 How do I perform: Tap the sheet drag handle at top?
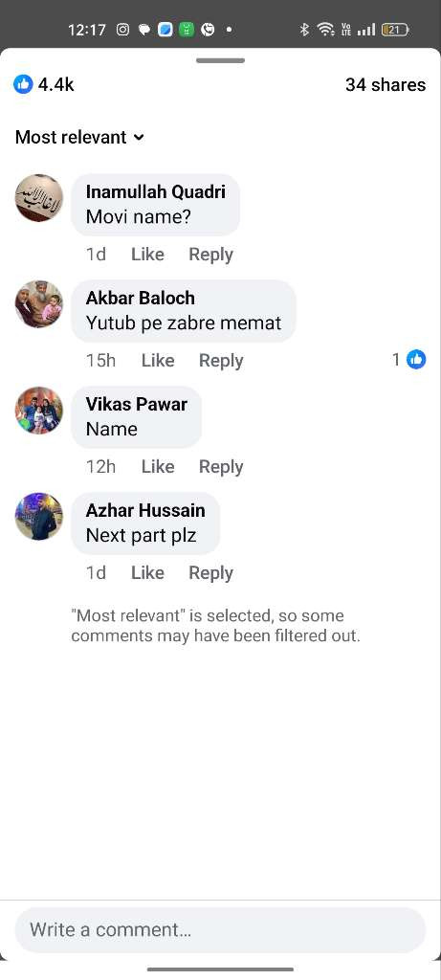coord(220,60)
